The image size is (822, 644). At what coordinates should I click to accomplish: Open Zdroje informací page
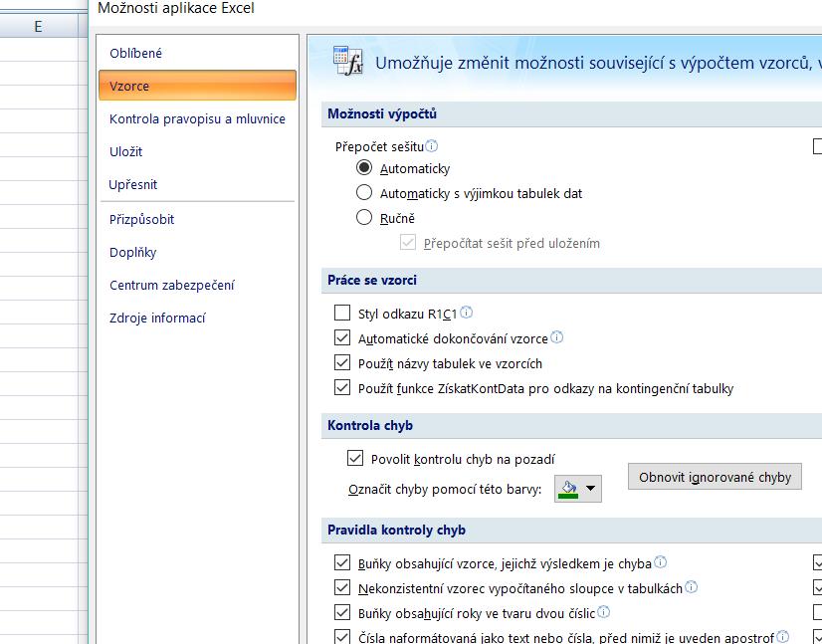(x=157, y=318)
